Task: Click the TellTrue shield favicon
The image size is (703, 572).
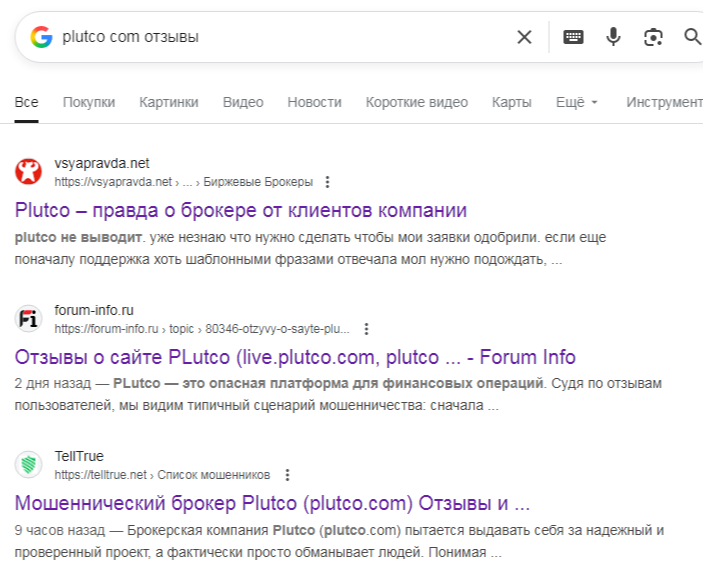Action: click(28, 465)
